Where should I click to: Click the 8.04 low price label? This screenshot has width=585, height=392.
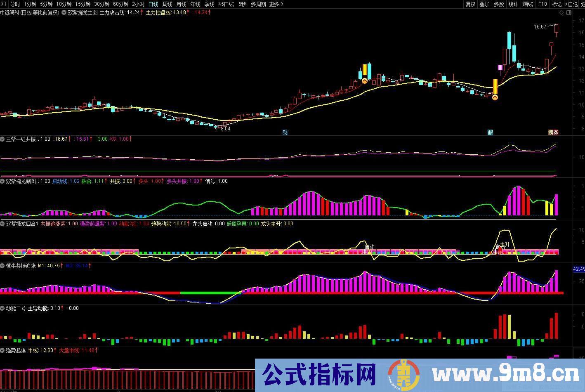[226, 129]
